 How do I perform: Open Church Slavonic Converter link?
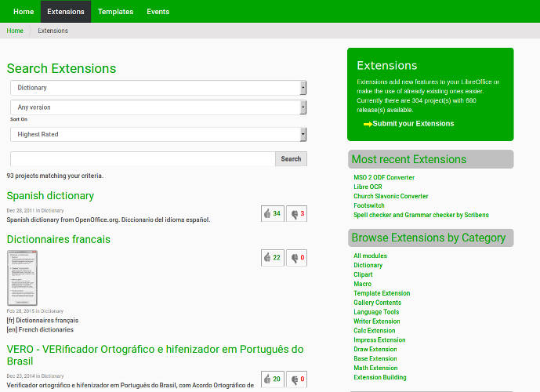tap(391, 196)
